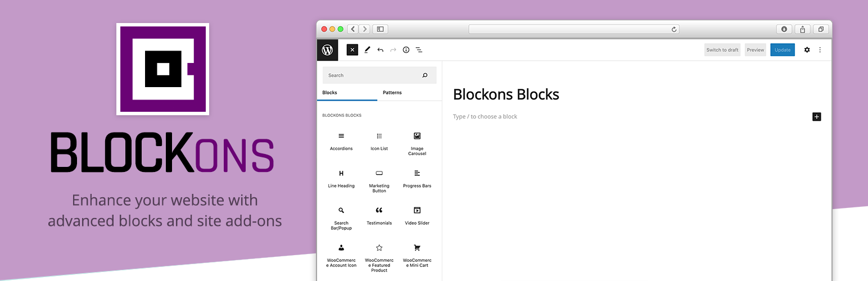Switch the post to draft

[x=722, y=50]
